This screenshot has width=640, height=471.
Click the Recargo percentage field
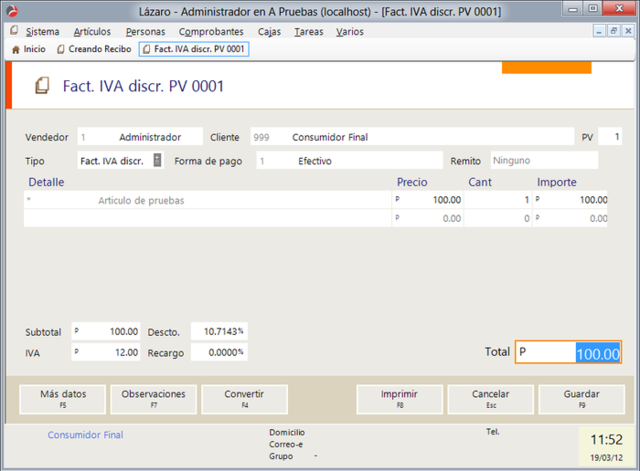(219, 352)
